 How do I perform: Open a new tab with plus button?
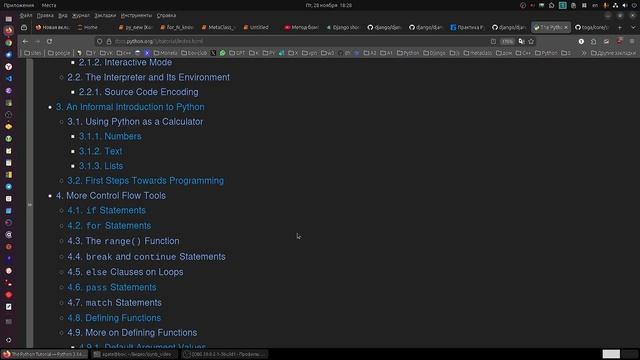pos(620,27)
